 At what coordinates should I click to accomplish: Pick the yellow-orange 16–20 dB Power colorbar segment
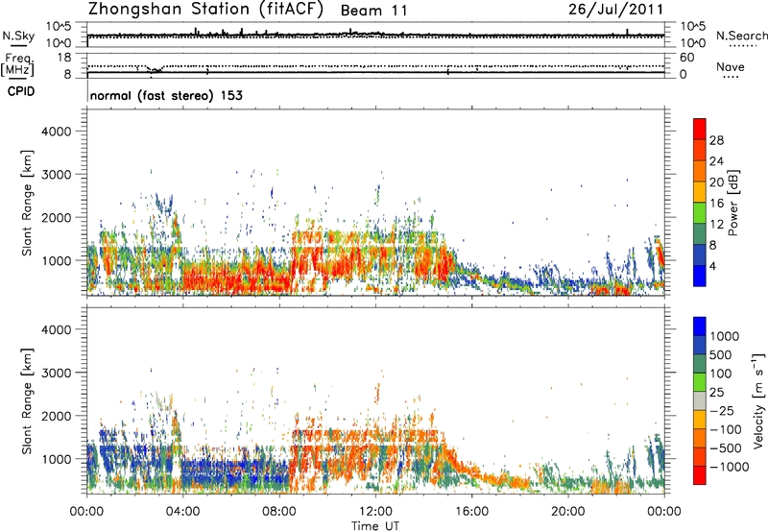tap(700, 192)
